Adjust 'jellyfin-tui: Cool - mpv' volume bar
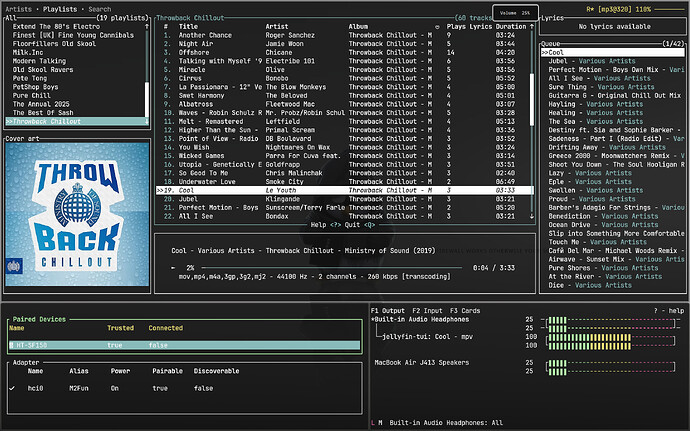The image size is (690, 431). [x=610, y=341]
